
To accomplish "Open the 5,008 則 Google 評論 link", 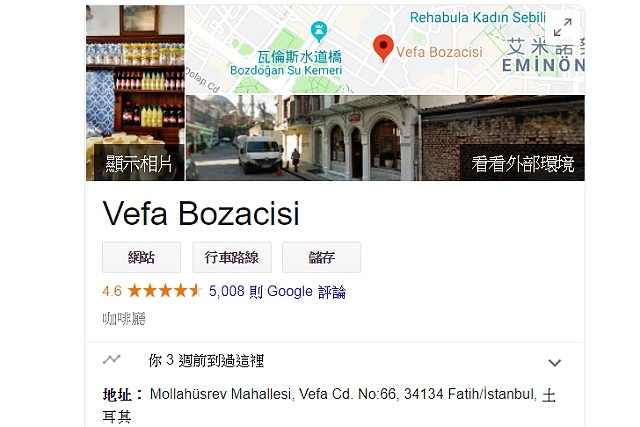I will coord(277,291).
